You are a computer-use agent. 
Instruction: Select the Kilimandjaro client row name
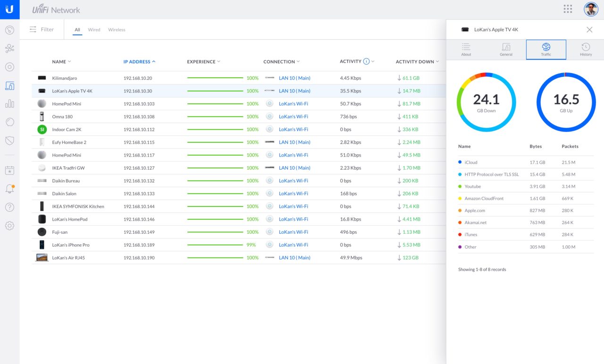pyautogui.click(x=65, y=78)
